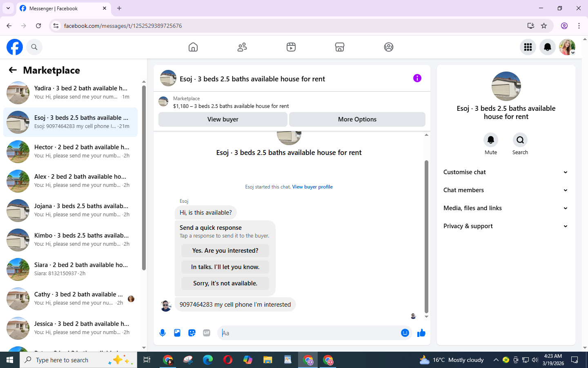Open the Reels video icon
The image size is (588, 368).
tap(291, 47)
